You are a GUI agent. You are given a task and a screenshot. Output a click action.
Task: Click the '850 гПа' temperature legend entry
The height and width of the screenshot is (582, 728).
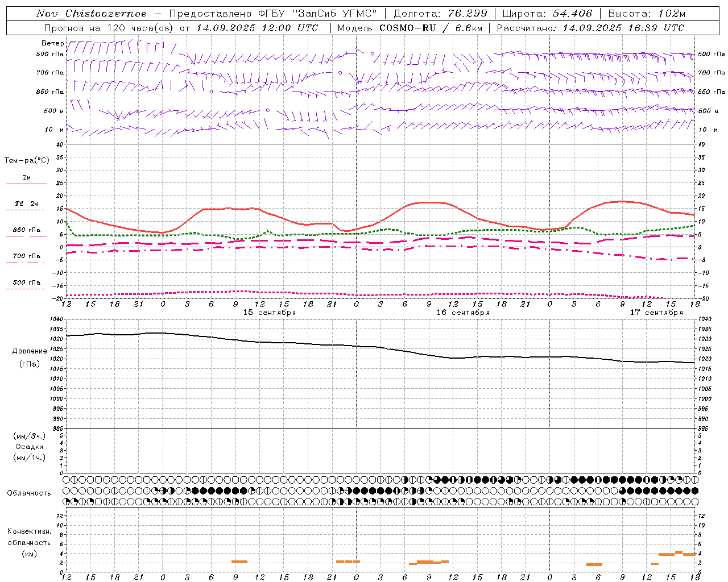tap(26, 230)
